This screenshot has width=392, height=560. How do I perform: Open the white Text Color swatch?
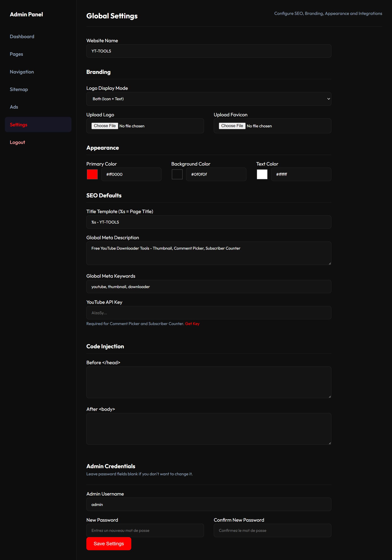click(x=262, y=174)
